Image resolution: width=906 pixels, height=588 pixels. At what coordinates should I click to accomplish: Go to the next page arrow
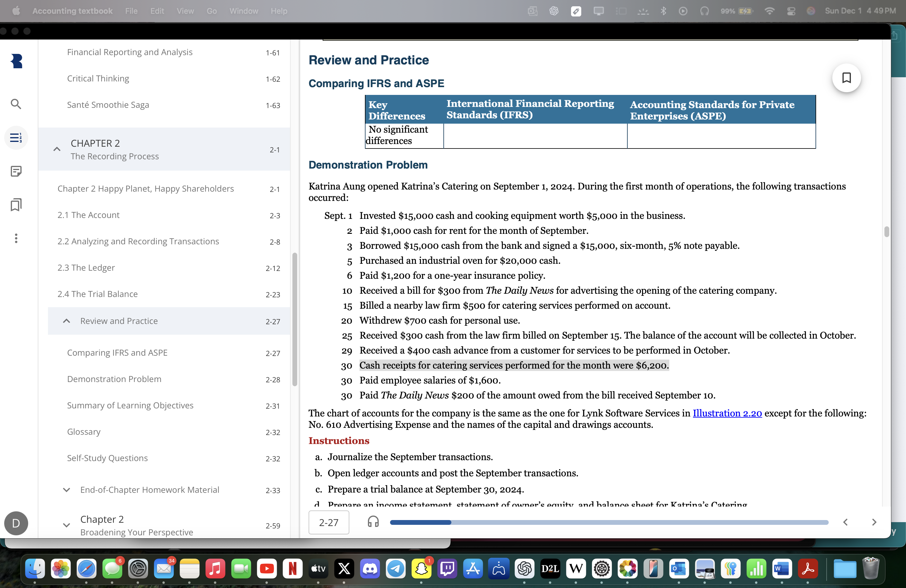(x=874, y=522)
